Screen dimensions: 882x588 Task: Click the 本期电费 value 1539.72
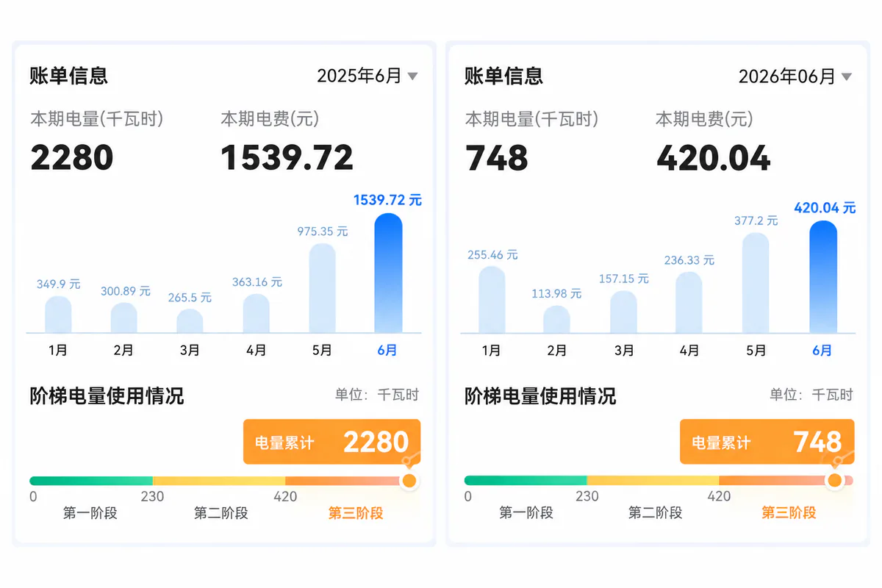click(x=287, y=157)
